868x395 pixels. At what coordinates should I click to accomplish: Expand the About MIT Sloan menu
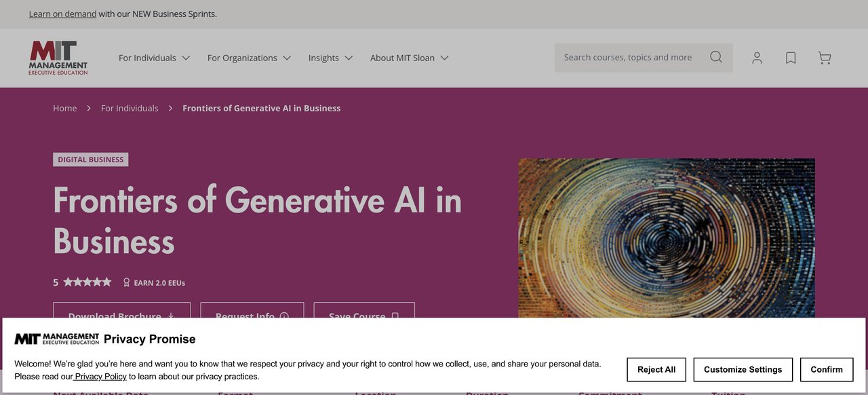pyautogui.click(x=409, y=58)
